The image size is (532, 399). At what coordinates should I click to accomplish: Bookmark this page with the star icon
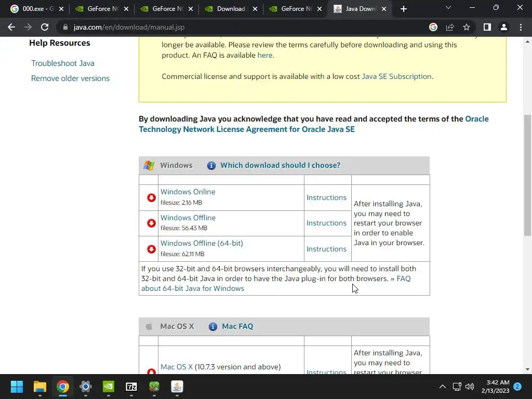point(467,27)
